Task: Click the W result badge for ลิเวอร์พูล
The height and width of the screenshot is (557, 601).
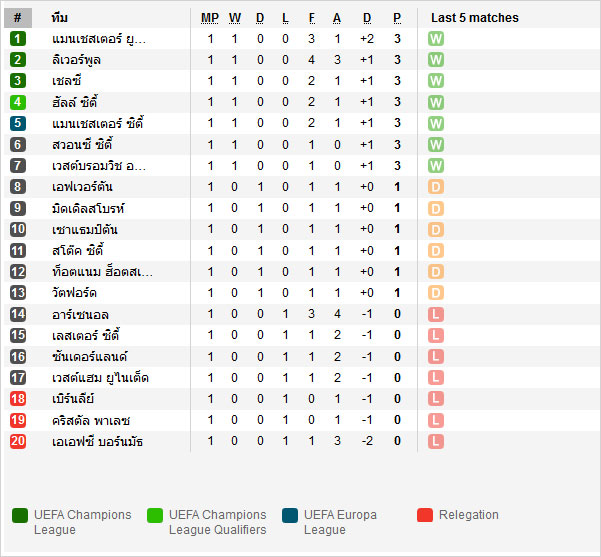Action: tap(435, 60)
